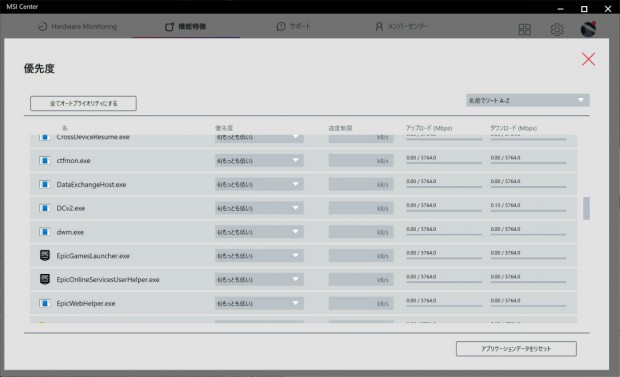Click the EpicGamesLauncher.exe Epic icon
The height and width of the screenshot is (377, 620).
point(45,256)
